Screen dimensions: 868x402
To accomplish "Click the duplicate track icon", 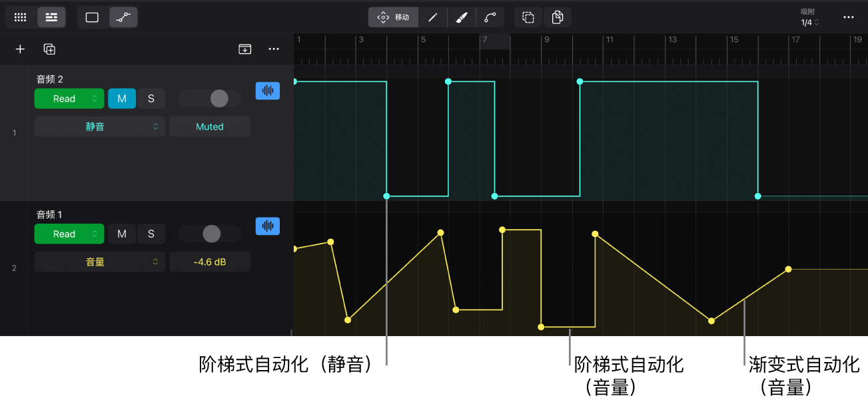I will click(x=49, y=49).
